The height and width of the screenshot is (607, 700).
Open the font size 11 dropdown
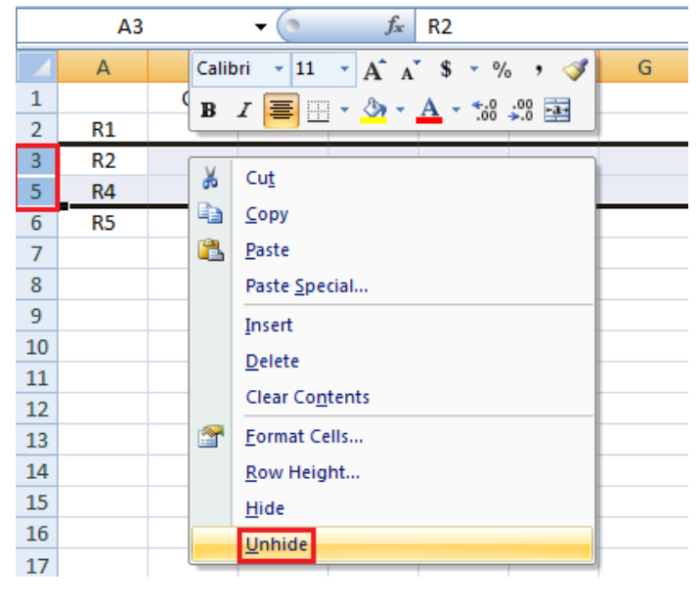click(x=343, y=69)
